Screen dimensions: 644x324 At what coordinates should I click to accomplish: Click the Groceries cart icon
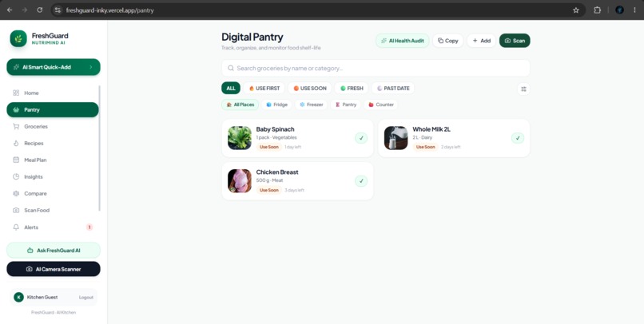tap(16, 127)
